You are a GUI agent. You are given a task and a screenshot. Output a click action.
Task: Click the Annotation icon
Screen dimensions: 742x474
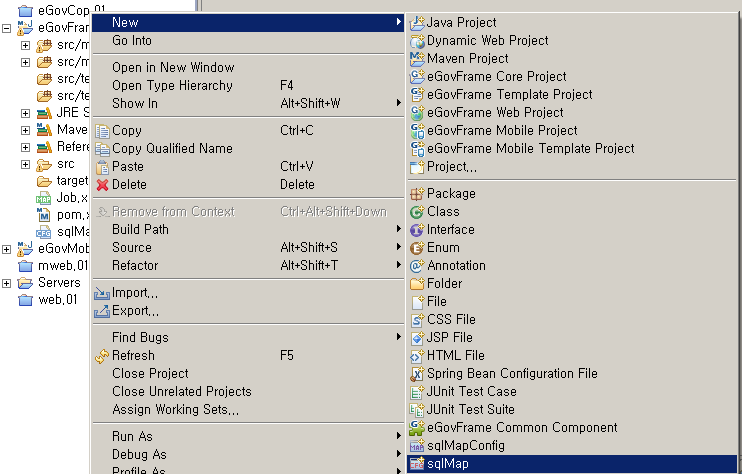coord(418,266)
